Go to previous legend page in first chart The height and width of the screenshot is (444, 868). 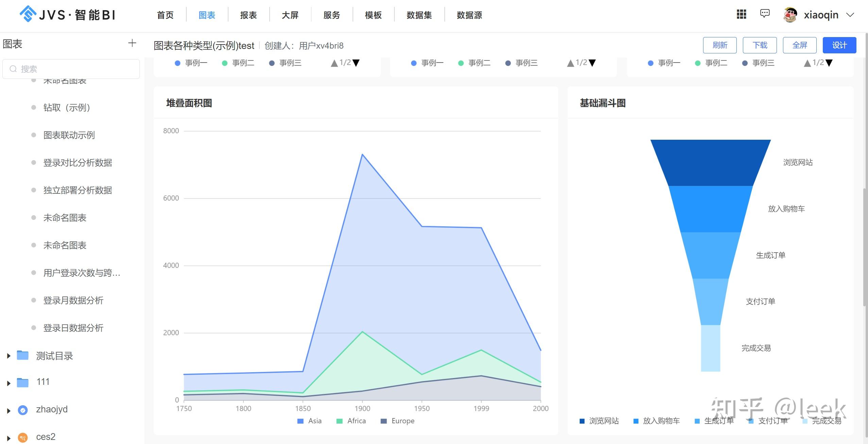[334, 63]
